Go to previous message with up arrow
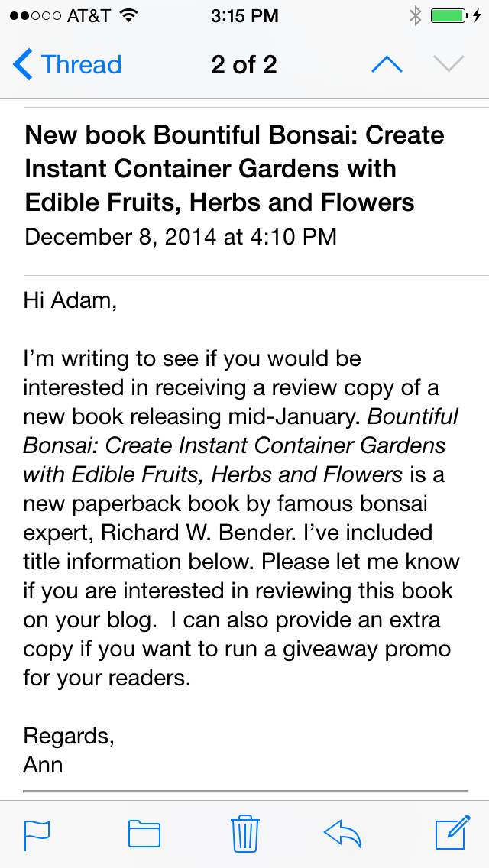The height and width of the screenshot is (868, 489). pos(387,65)
